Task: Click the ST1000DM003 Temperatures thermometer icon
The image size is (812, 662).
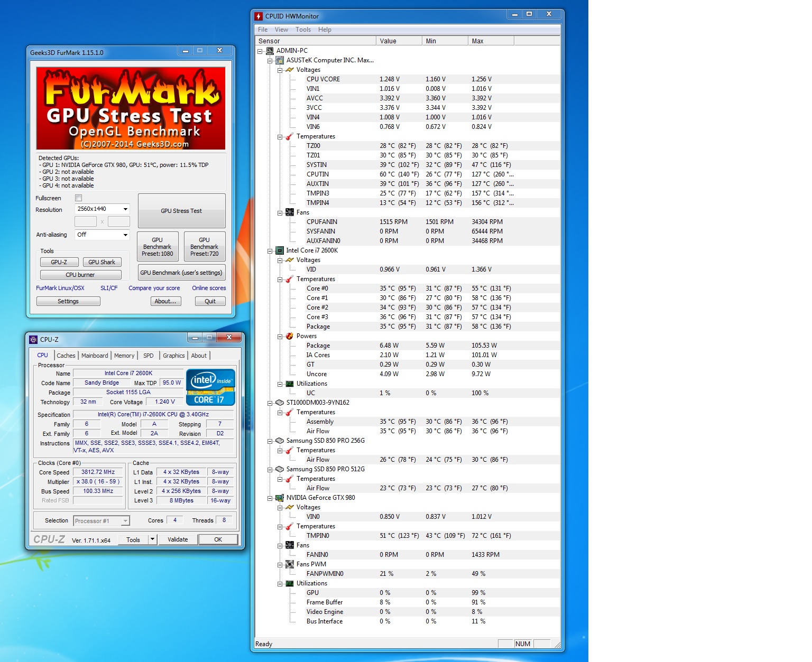Action: (x=290, y=412)
